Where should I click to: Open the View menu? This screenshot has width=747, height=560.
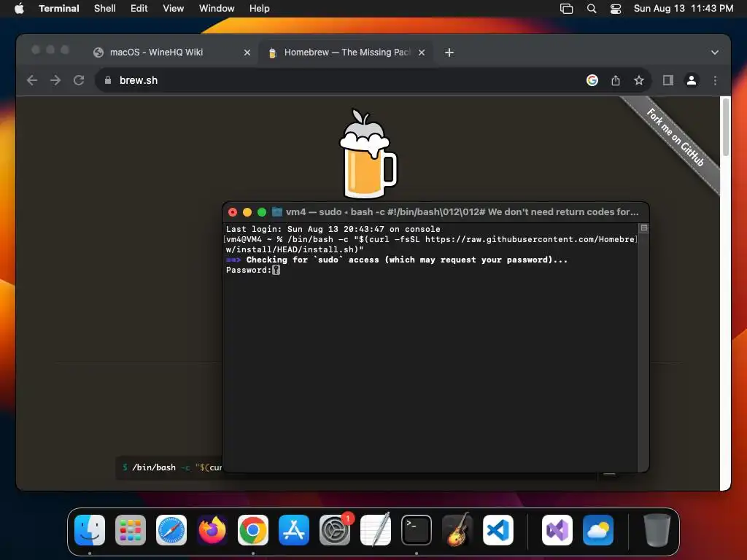(x=174, y=8)
